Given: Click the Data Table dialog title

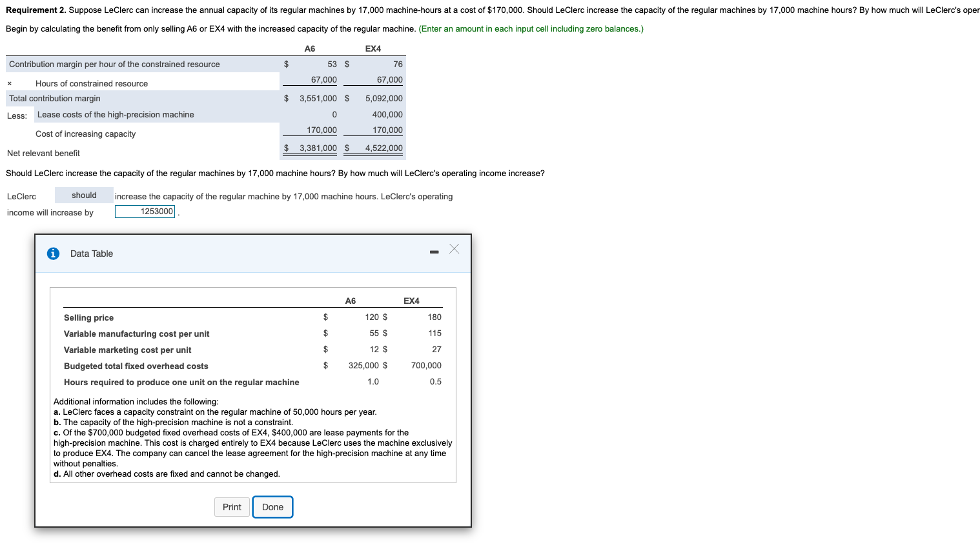Looking at the screenshot, I should tap(92, 254).
